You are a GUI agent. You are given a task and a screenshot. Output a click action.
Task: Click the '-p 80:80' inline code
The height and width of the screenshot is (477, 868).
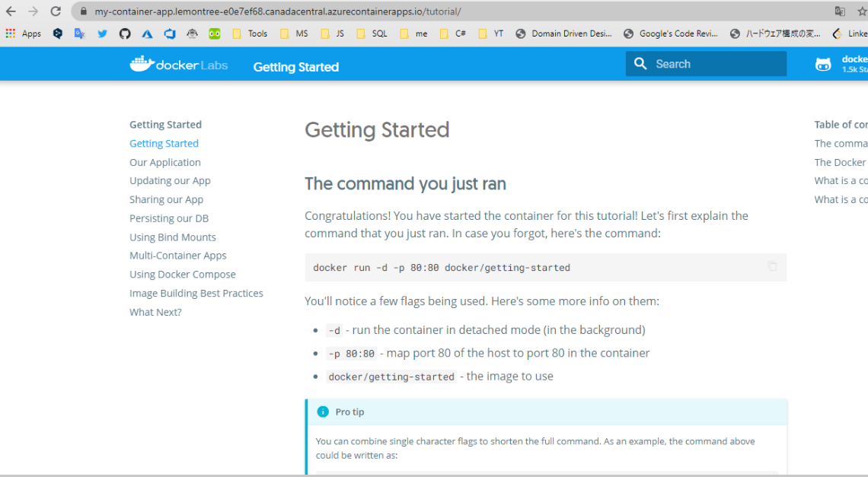[x=352, y=354]
